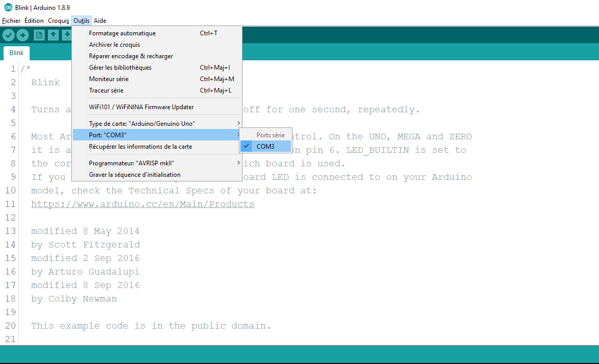Click text "modified 2 Sep 2016"
Viewport: 599px width, 364px height.
85,258
